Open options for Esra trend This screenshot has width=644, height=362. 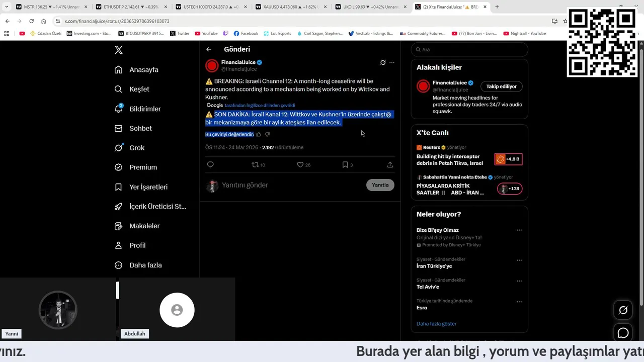pyautogui.click(x=519, y=302)
